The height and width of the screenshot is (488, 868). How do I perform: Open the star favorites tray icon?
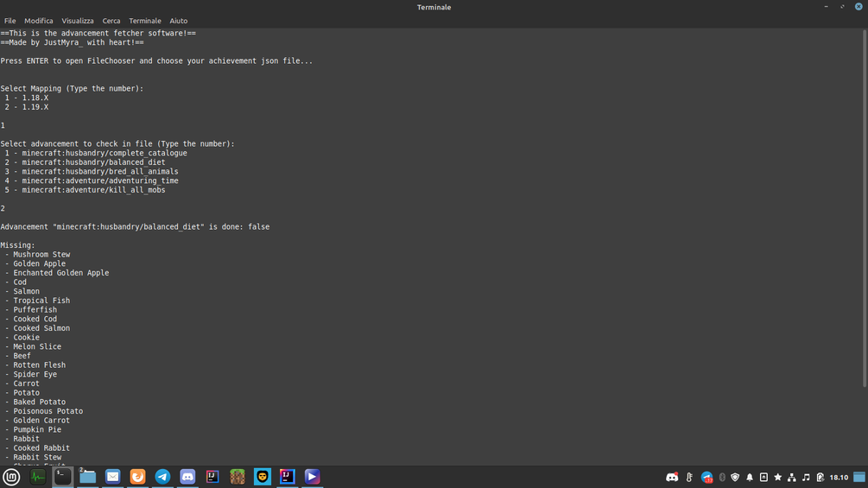coord(778,477)
